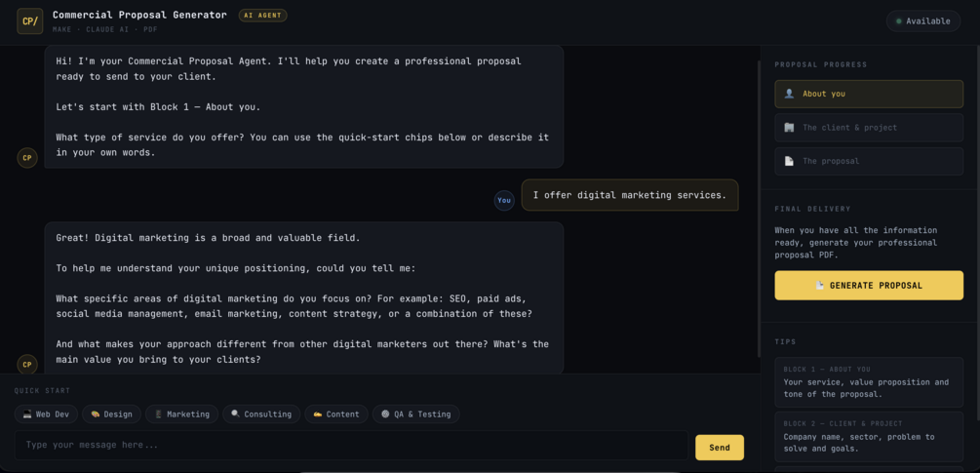The image size is (980, 473).
Task: Click the You avatar next to user message
Action: [504, 201]
